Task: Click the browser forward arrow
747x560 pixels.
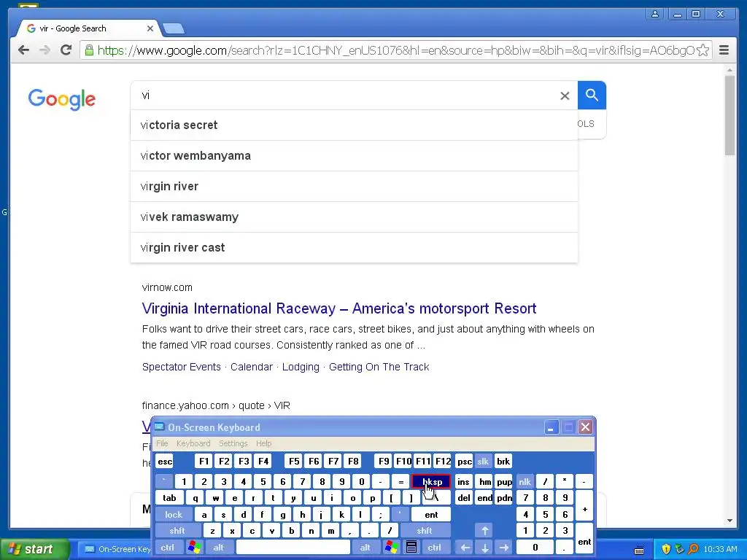Action: 44,50
